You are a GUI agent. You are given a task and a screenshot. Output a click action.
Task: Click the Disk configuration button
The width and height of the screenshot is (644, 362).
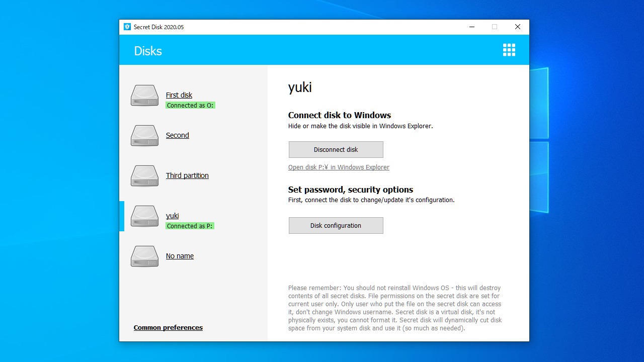336,225
